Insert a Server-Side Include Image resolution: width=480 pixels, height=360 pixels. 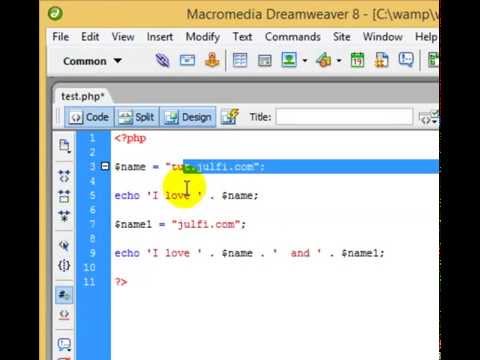[x=382, y=60]
